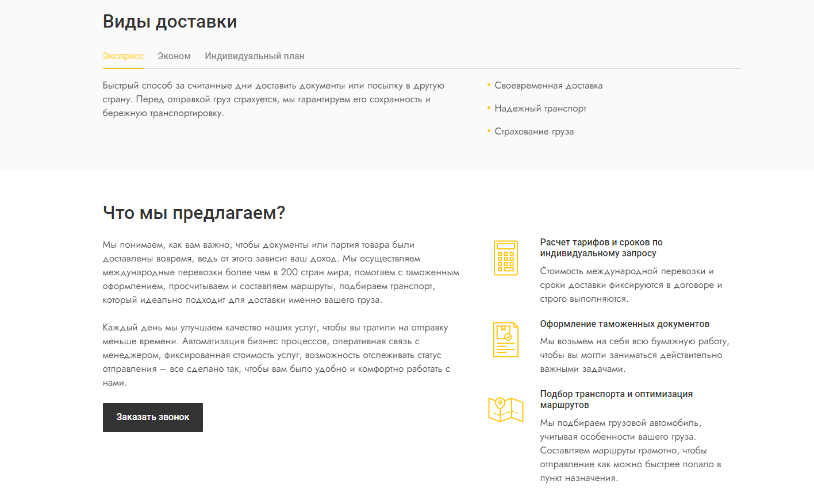Switch to the Эконом tab

pyautogui.click(x=174, y=56)
